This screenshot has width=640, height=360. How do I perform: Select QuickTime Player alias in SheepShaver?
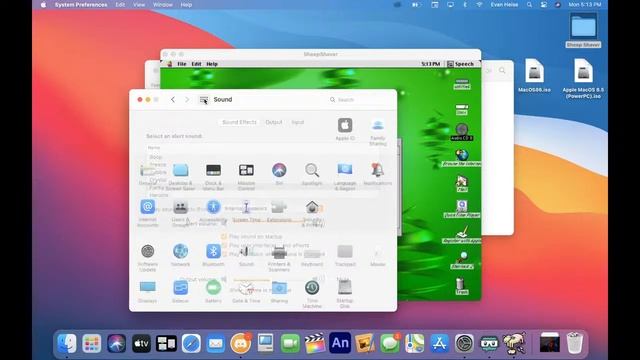[462, 209]
